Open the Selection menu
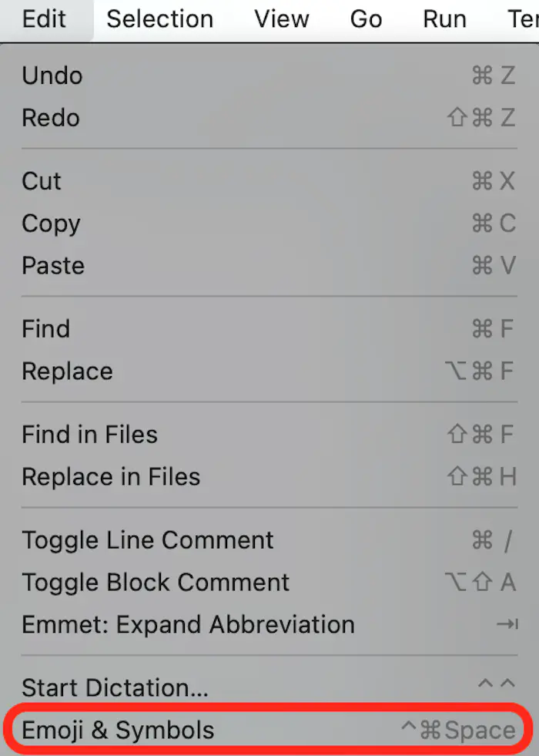The image size is (539, 756). tap(159, 19)
